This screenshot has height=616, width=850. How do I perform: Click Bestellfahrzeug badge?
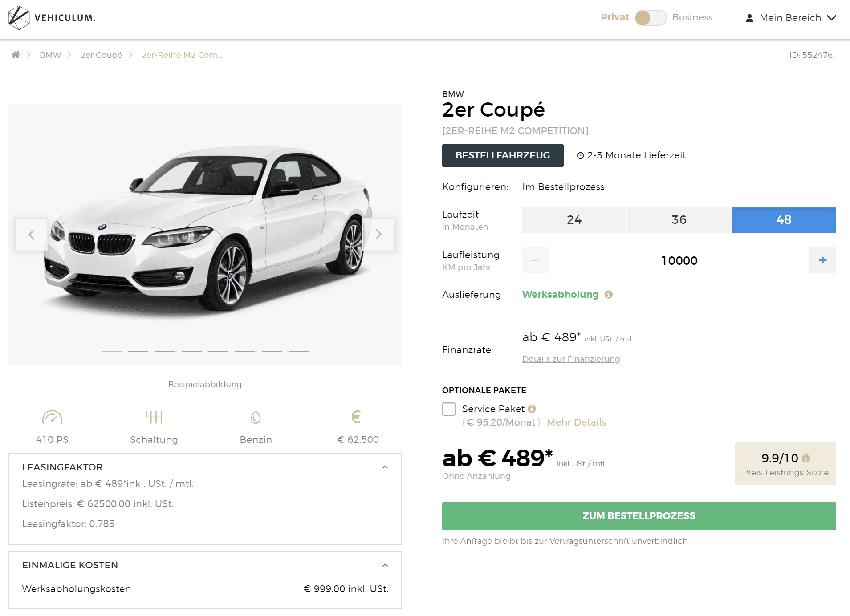click(503, 155)
